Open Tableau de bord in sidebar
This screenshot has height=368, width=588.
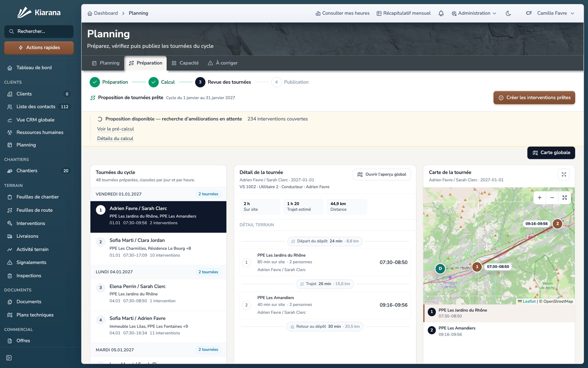tap(39, 68)
